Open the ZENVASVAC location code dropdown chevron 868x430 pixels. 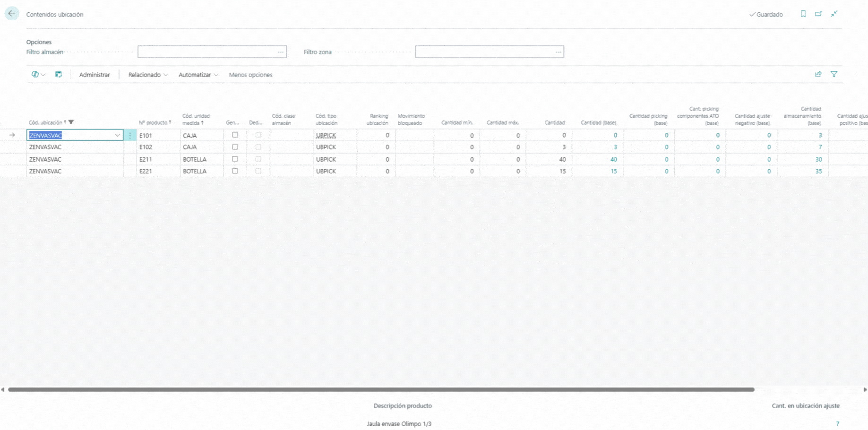click(x=117, y=135)
